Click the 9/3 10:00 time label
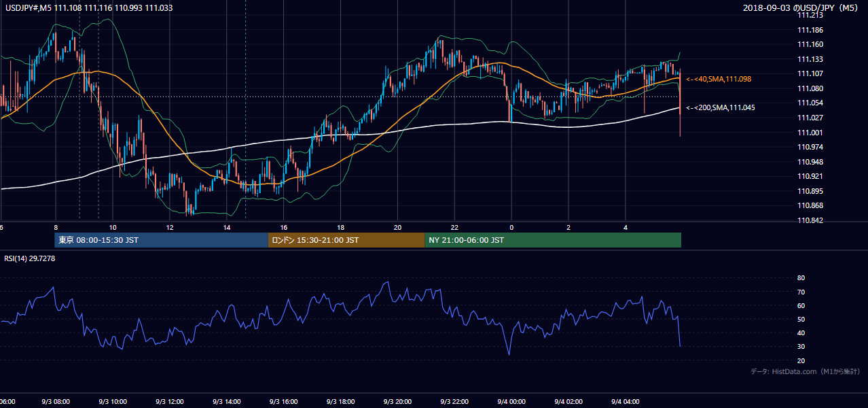 (x=112, y=402)
